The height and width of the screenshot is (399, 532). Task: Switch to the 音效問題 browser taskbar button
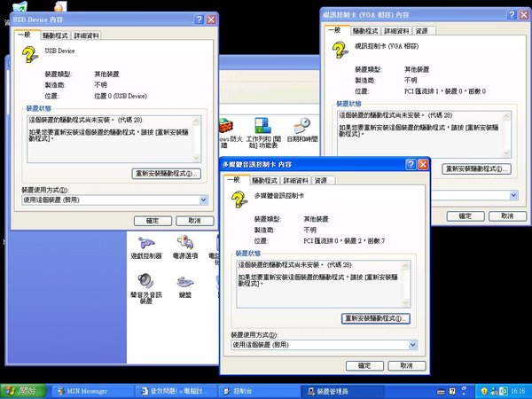click(x=176, y=391)
